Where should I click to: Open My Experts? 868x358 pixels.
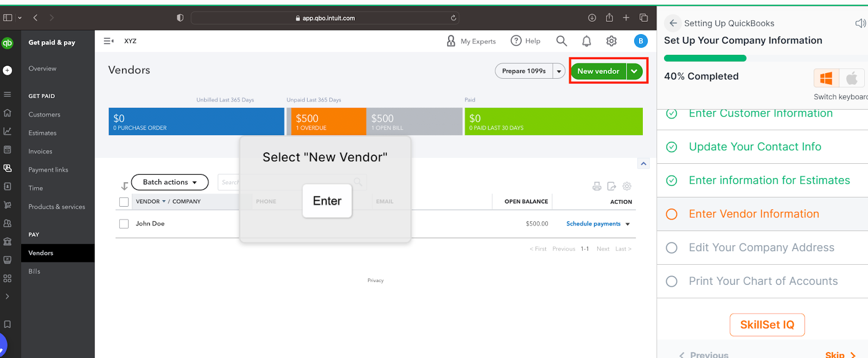tap(471, 41)
